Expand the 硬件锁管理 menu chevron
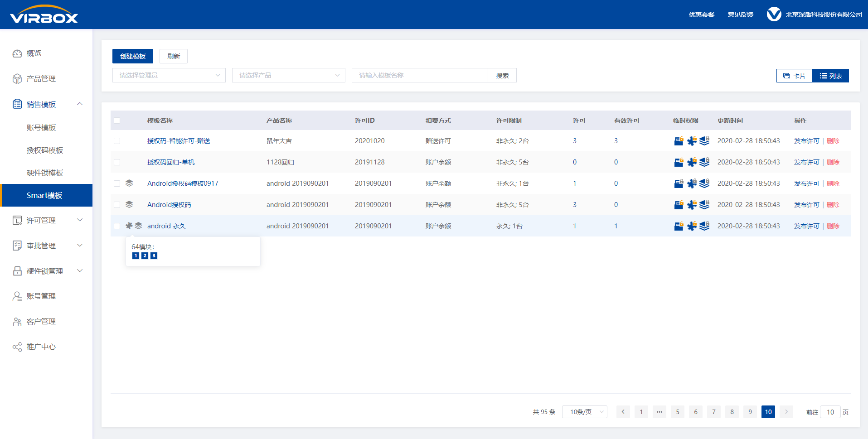Image resolution: width=868 pixels, height=439 pixels. [80, 270]
